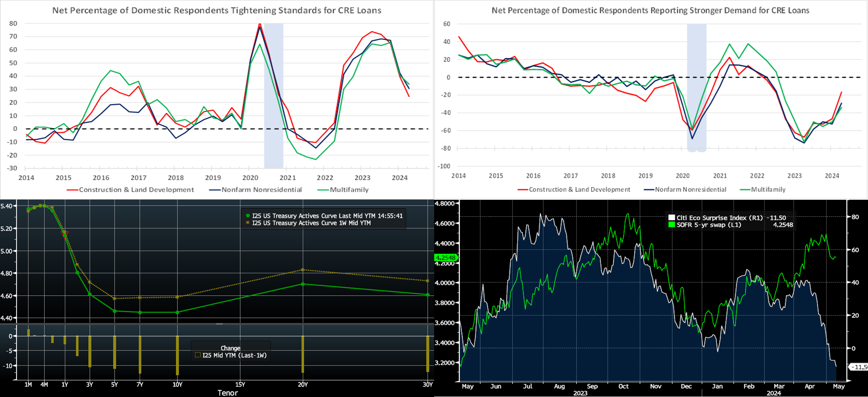Click the yellow star legend icon for 1W Mid YTM
This screenshot has height=397, width=868.
(x=248, y=223)
